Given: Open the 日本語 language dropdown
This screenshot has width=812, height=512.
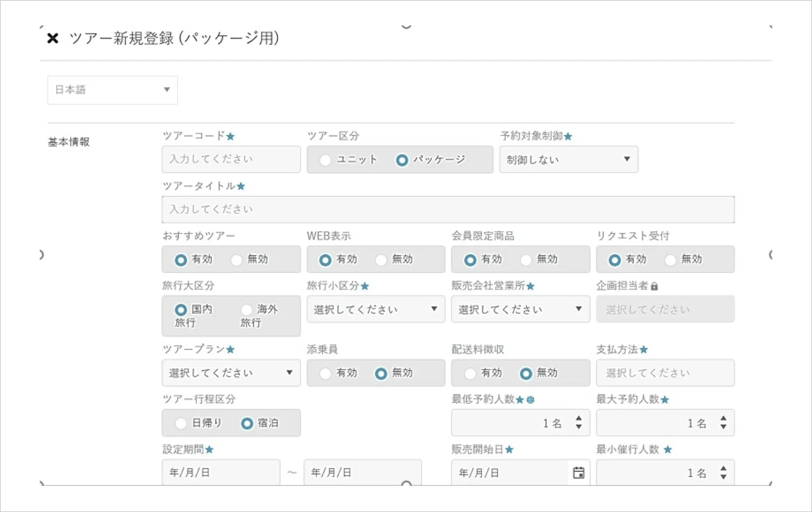Looking at the screenshot, I should pos(112,90).
